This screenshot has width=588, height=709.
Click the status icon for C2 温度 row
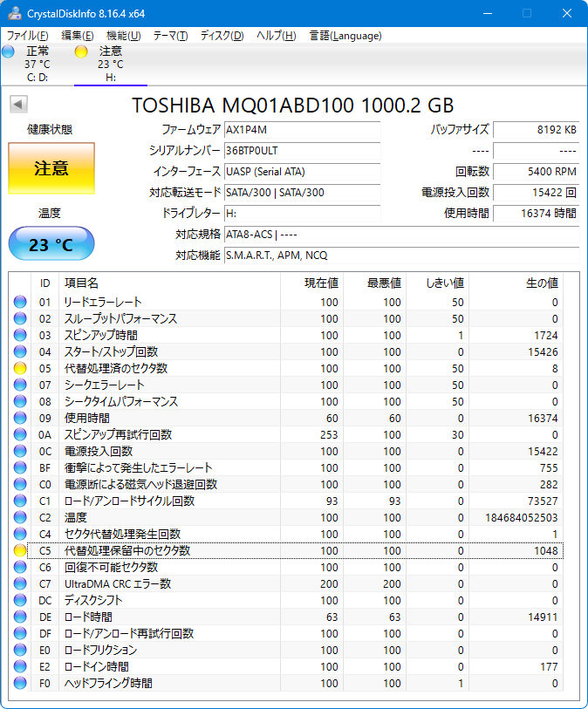[x=20, y=517]
